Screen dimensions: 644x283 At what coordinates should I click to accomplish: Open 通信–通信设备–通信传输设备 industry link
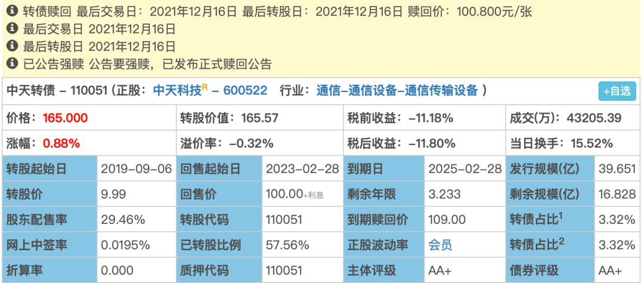[397, 91]
